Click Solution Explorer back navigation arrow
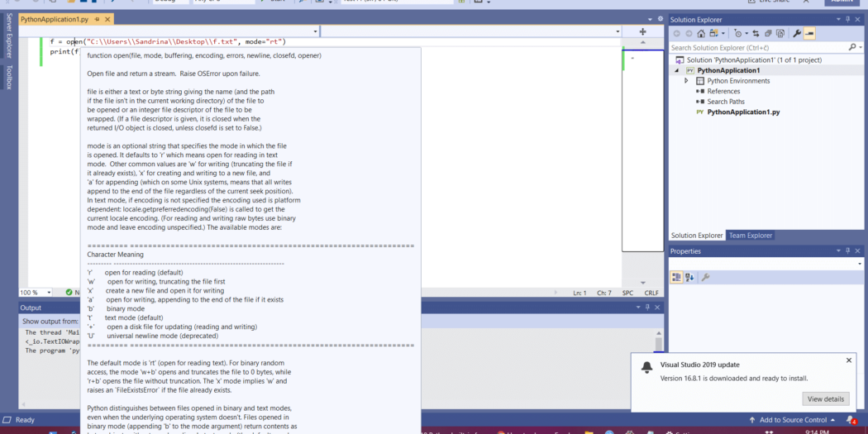This screenshot has height=434, width=868. click(676, 34)
